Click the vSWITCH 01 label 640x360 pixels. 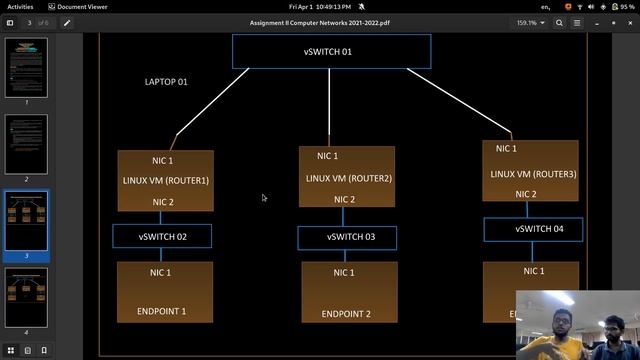[328, 52]
